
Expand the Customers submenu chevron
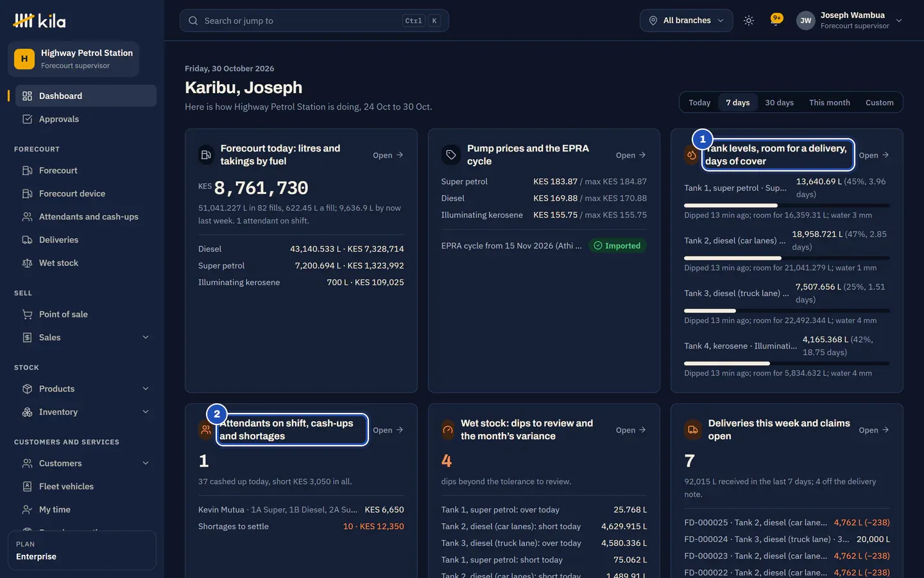(x=146, y=463)
